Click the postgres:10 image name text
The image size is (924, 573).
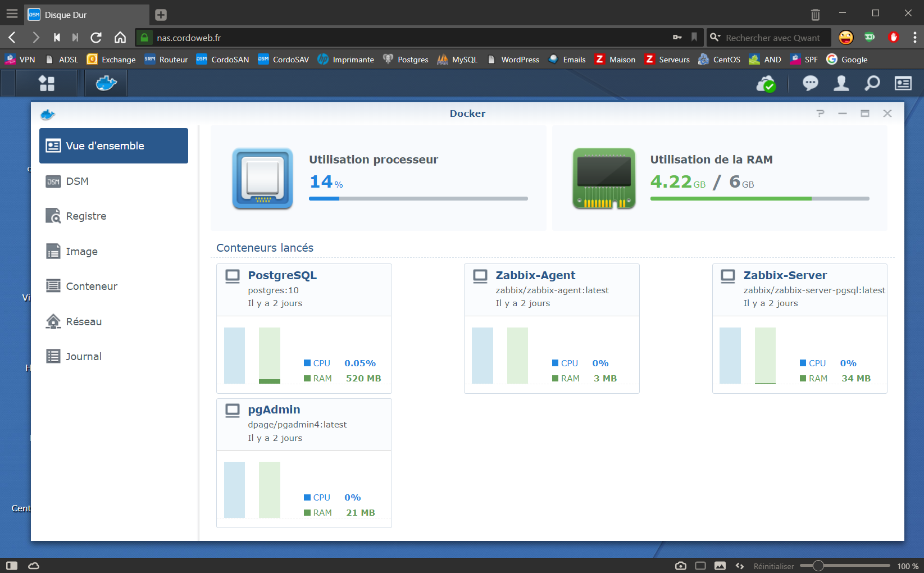click(x=274, y=290)
